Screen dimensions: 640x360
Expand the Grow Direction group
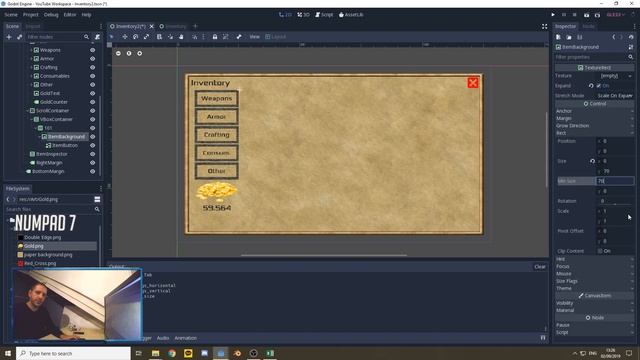pyautogui.click(x=594, y=126)
